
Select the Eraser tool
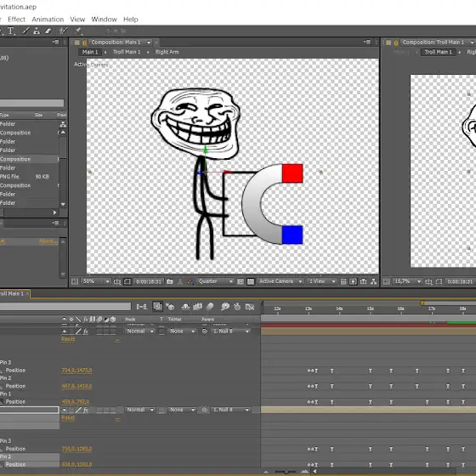(x=48, y=31)
